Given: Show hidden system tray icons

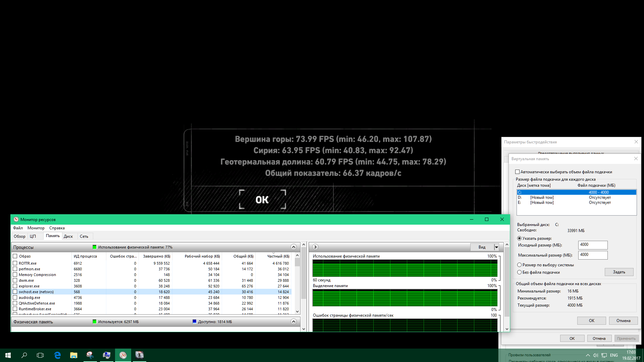Looking at the screenshot, I should click(588, 355).
